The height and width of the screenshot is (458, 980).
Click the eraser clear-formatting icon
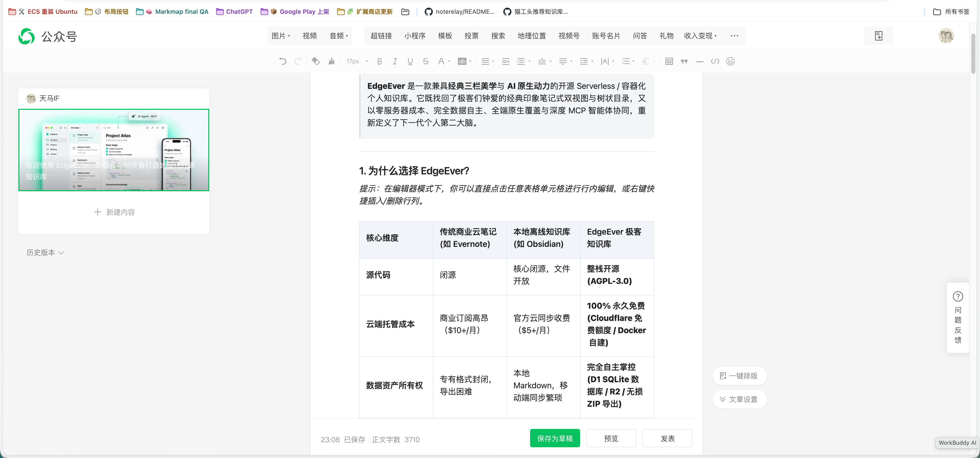316,61
